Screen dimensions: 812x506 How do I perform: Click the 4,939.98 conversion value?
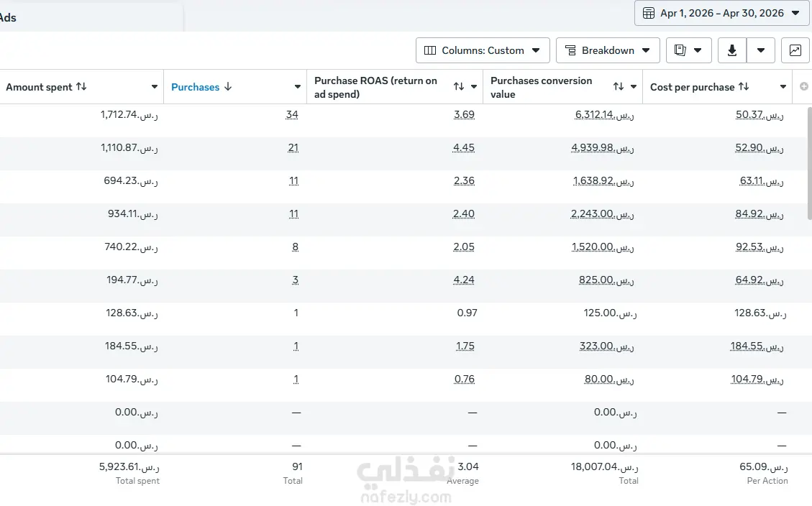[602, 147]
